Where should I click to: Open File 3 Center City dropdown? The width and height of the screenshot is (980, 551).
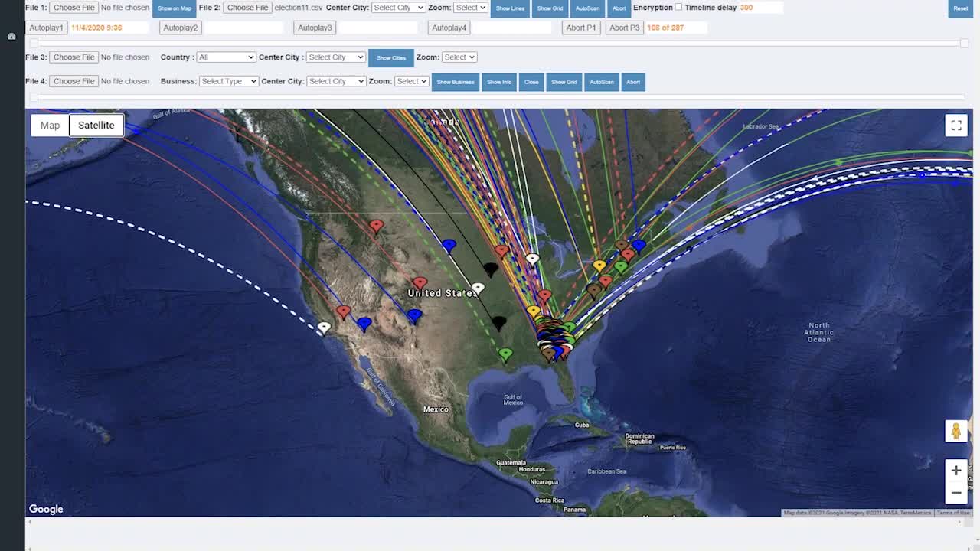(x=335, y=57)
